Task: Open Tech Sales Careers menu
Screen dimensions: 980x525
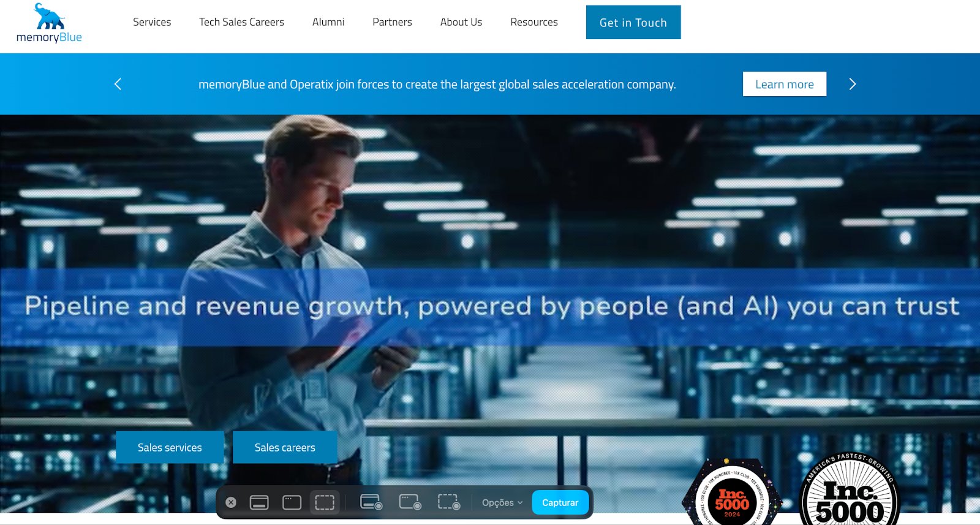Action: [241, 22]
